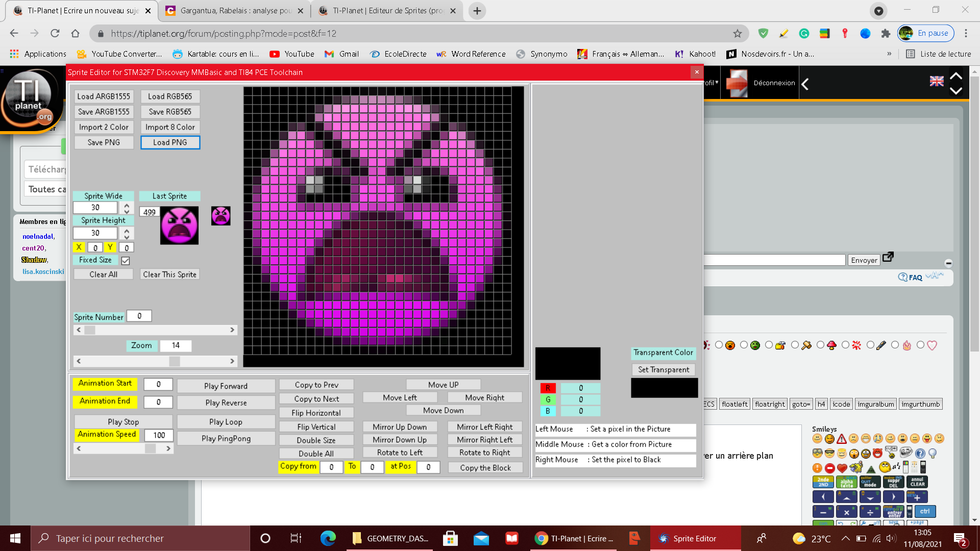
Task: Click the Rotate to Left button
Action: [400, 453]
